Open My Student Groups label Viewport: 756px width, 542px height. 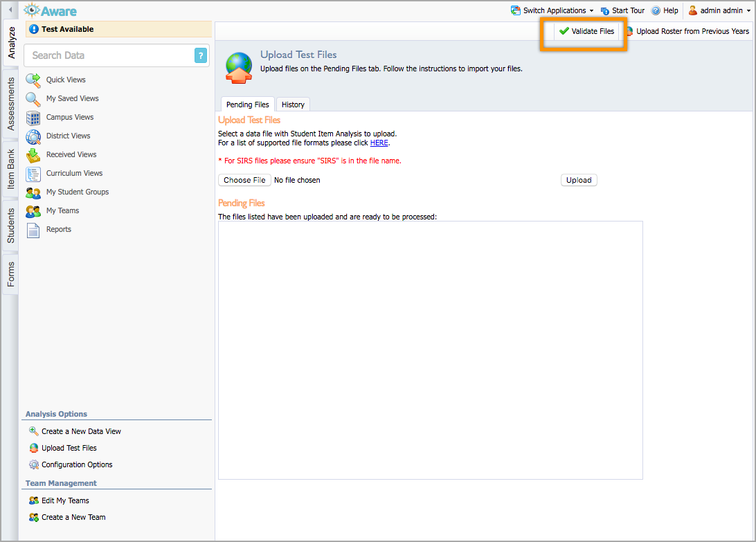coord(78,192)
